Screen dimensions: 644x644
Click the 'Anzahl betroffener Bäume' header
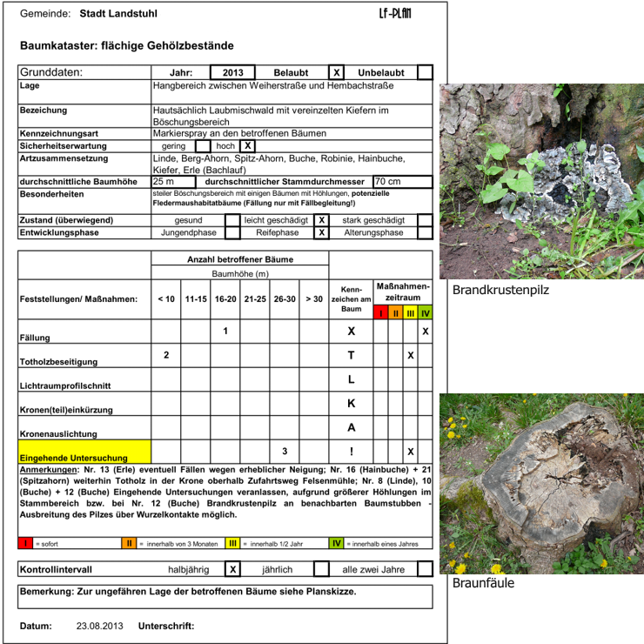tap(240, 259)
